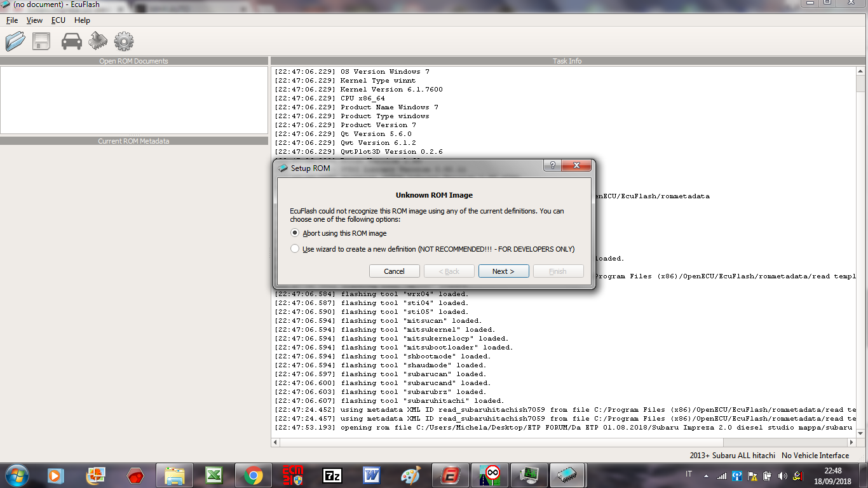Show hidden system tray icons
This screenshot has width=868, height=488.
[x=705, y=475]
